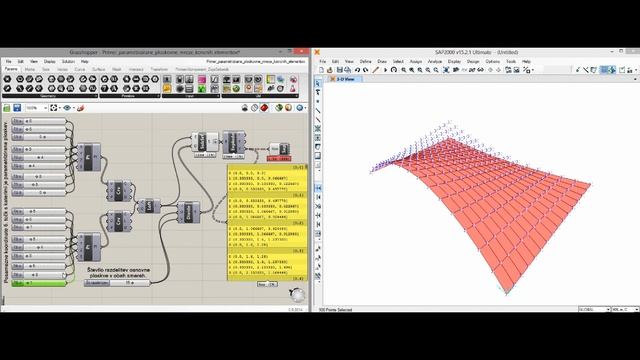Switch to the Curve tab in Grasshopper
Image resolution: width=640 pixels, height=360 pixels.
pos(80,69)
